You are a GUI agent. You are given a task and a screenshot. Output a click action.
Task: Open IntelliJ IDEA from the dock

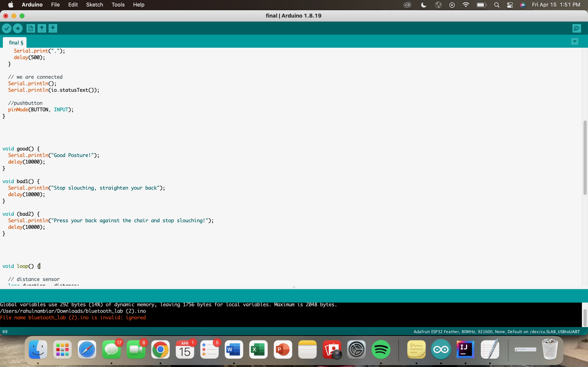465,349
